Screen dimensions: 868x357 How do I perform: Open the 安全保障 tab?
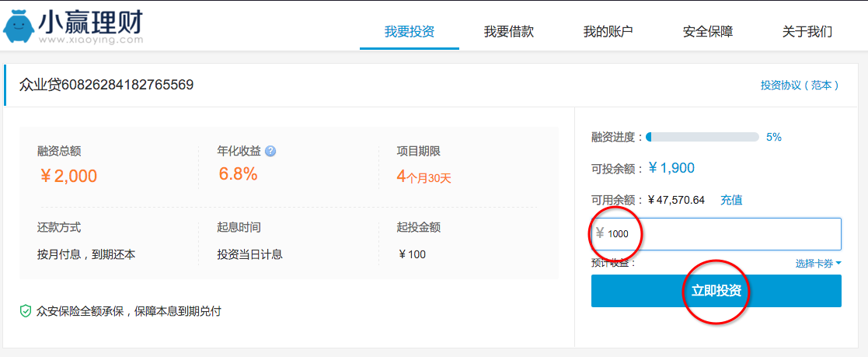[707, 32]
